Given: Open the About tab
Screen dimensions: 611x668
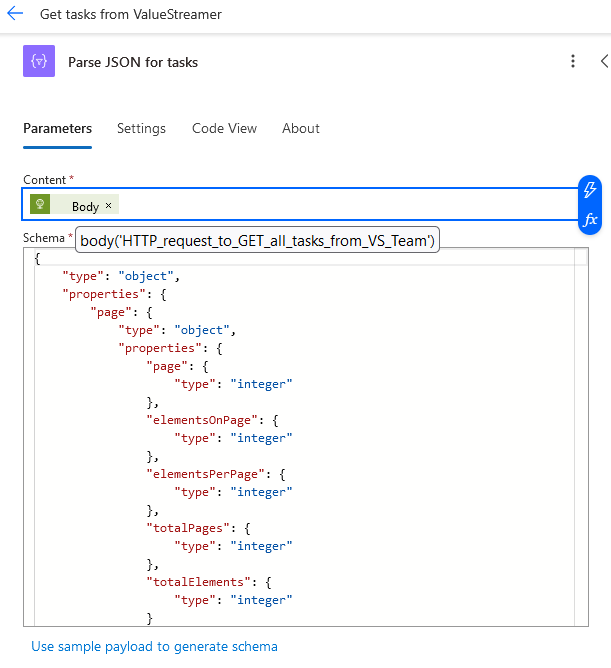Looking at the screenshot, I should [300, 128].
